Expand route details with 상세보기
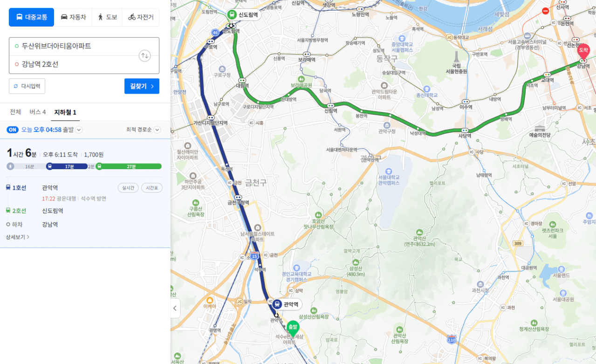The width and height of the screenshot is (596, 364). (x=18, y=237)
